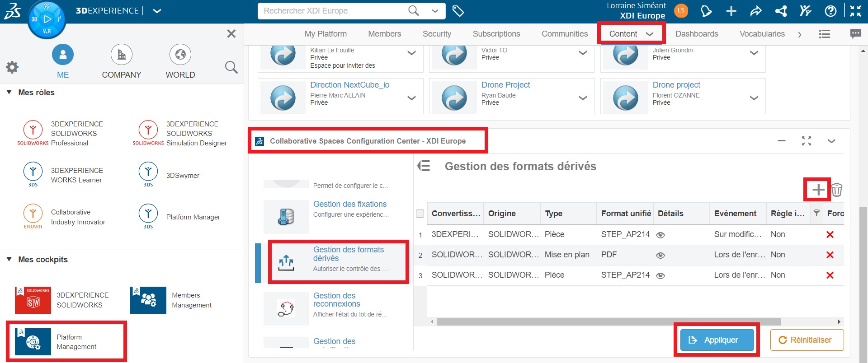Click the 3D compass play button

point(47,19)
